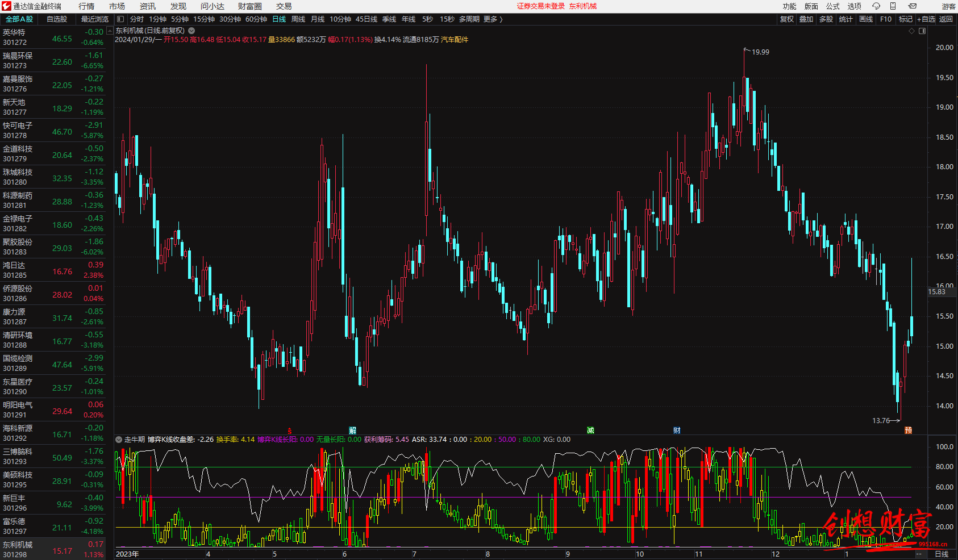Image resolution: width=958 pixels, height=560 pixels.
Task: Click the diamond icon above the price axis
Action: point(912,31)
